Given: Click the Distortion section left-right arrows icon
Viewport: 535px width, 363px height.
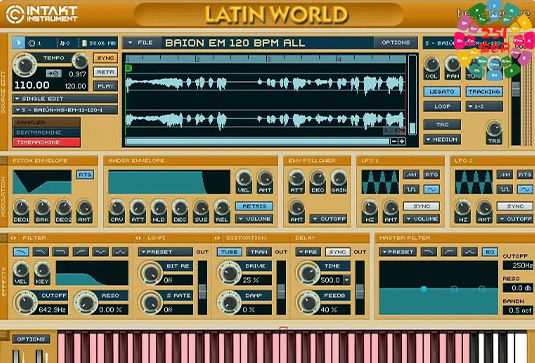Looking at the screenshot, I should [x=217, y=238].
